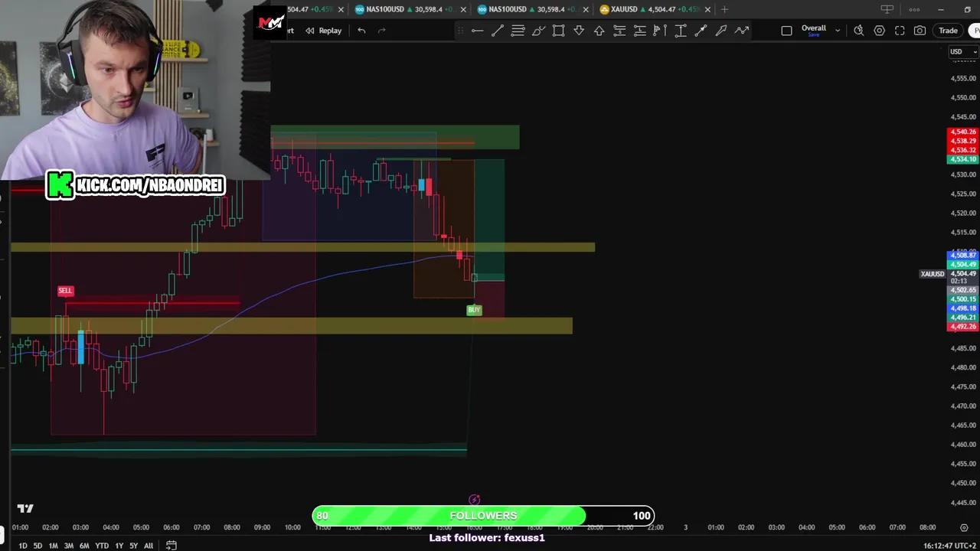980x551 pixels.
Task: Click the TradingView logo on chart
Action: [x=25, y=508]
